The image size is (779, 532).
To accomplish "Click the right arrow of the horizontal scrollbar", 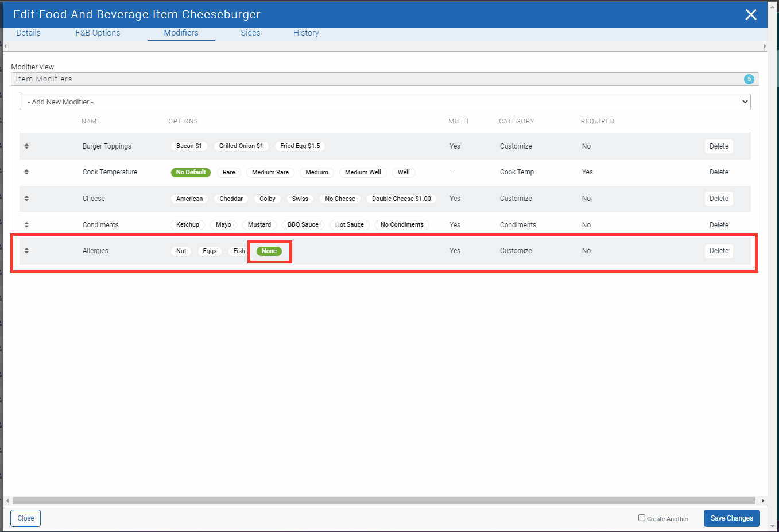I will 762,500.
